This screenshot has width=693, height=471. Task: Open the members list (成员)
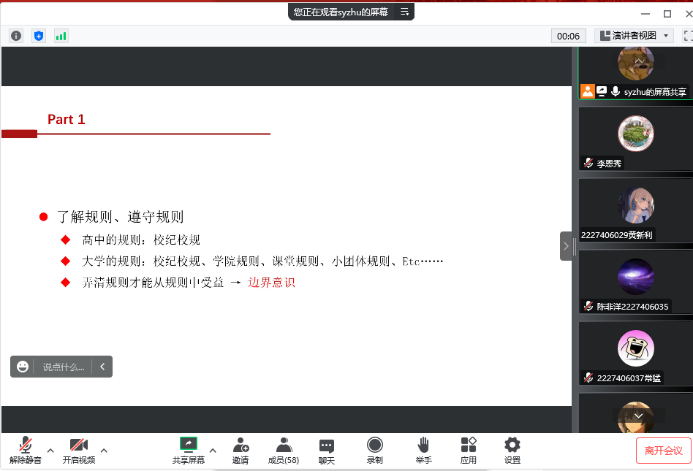(284, 449)
